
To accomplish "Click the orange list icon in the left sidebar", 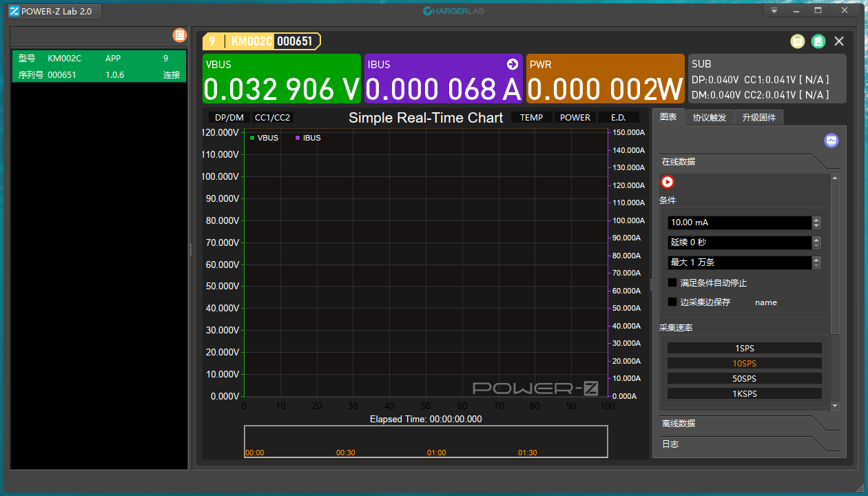I will click(x=180, y=35).
